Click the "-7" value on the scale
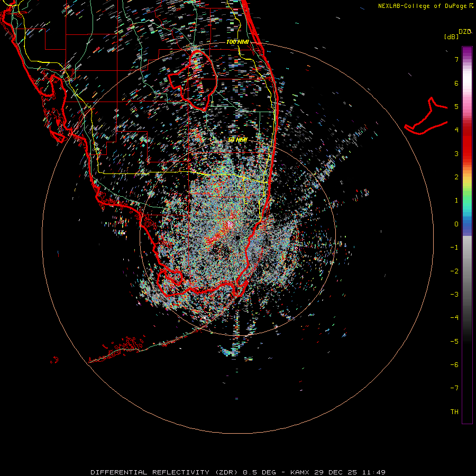 click(x=454, y=388)
